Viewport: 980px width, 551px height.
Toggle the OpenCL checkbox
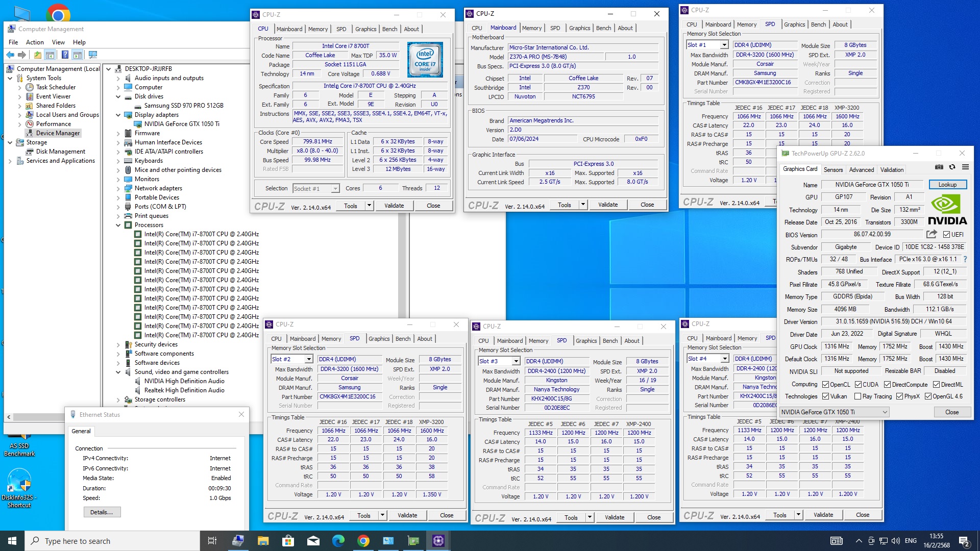pyautogui.click(x=826, y=385)
